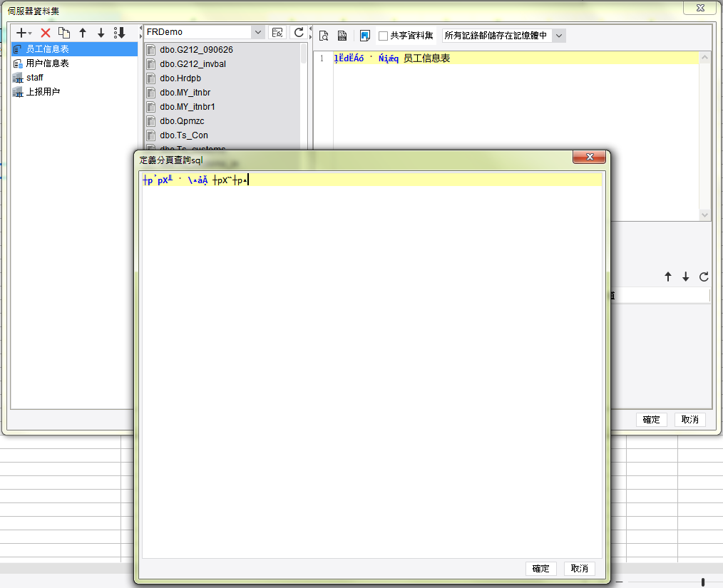Screen dimensions: 723x588
Task: Click 取消 in the paging query dialog
Action: click(579, 568)
